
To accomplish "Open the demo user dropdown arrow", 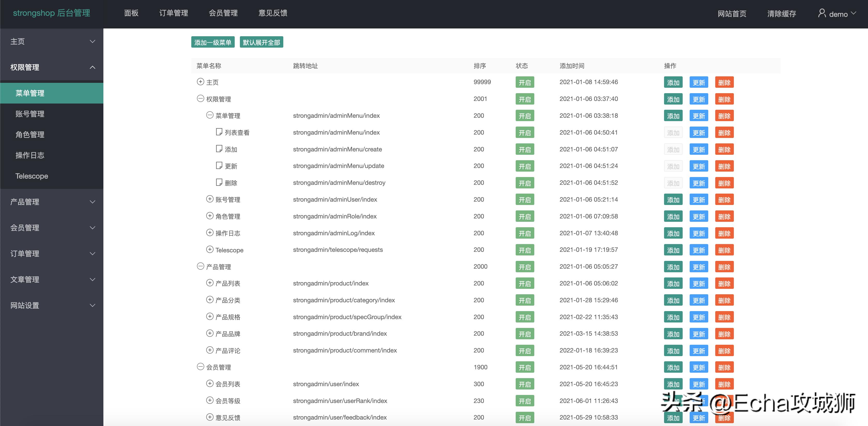I will click(854, 13).
